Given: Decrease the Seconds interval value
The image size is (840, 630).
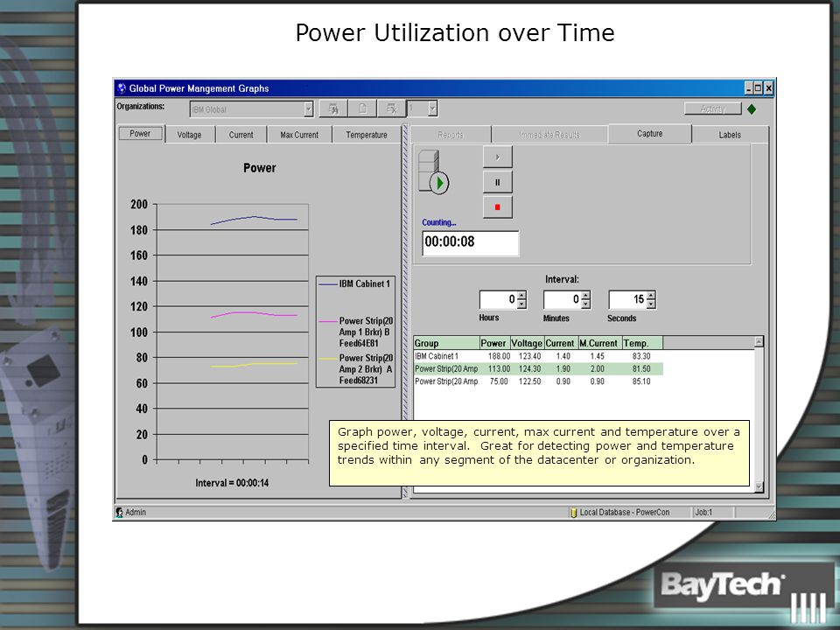Looking at the screenshot, I should [x=651, y=304].
